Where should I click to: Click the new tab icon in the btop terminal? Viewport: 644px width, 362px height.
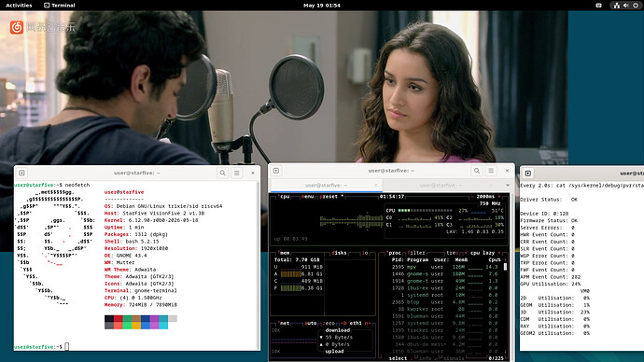pos(276,171)
